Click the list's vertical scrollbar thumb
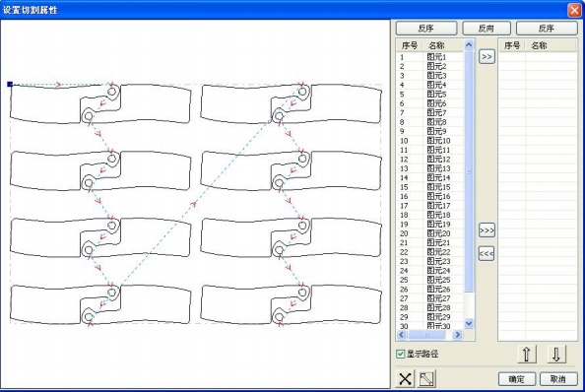This screenshot has height=392, width=585. [469, 171]
